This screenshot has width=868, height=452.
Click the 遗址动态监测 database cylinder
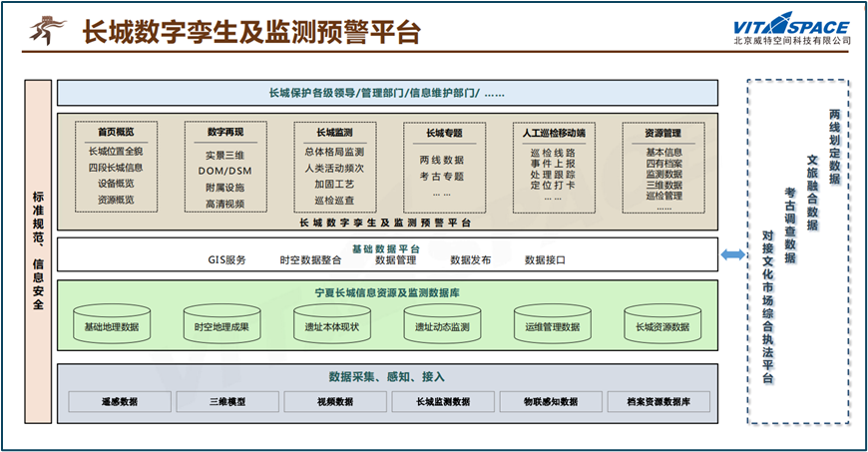(442, 326)
